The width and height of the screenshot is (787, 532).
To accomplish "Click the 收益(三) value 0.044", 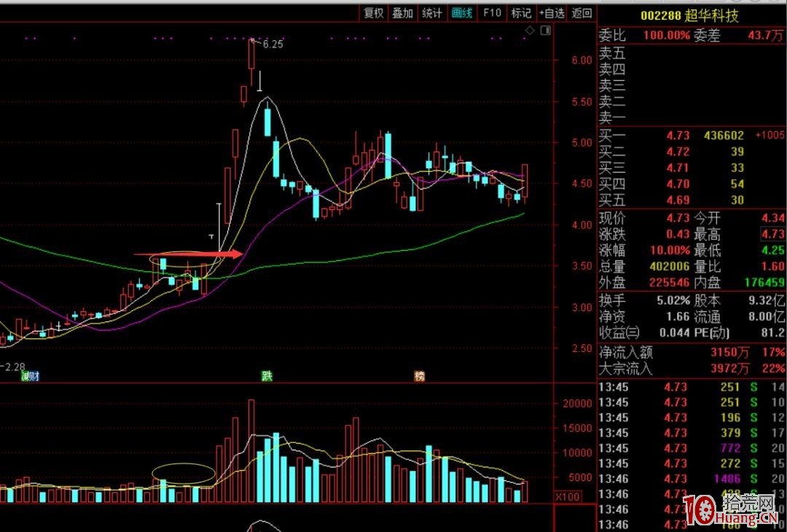I will [x=675, y=333].
